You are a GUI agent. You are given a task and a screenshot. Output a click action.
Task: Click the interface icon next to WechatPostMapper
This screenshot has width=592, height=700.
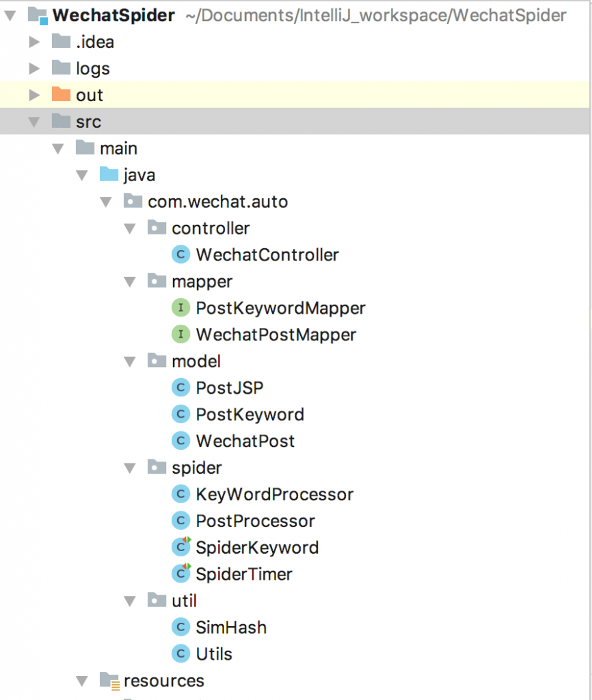pos(180,335)
